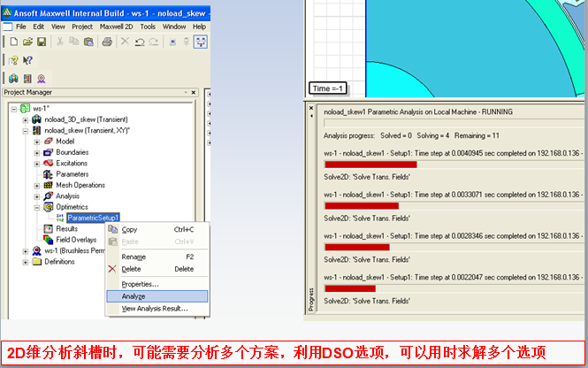Click the Results icon in project tree
Image resolution: width=588 pixels, height=368 pixels.
(49, 228)
